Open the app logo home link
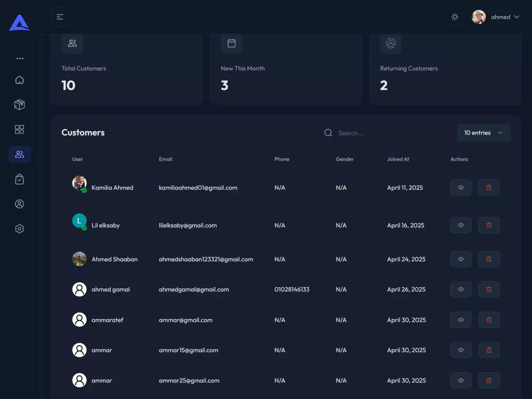Viewport: 532px width, 399px height. tap(19, 23)
